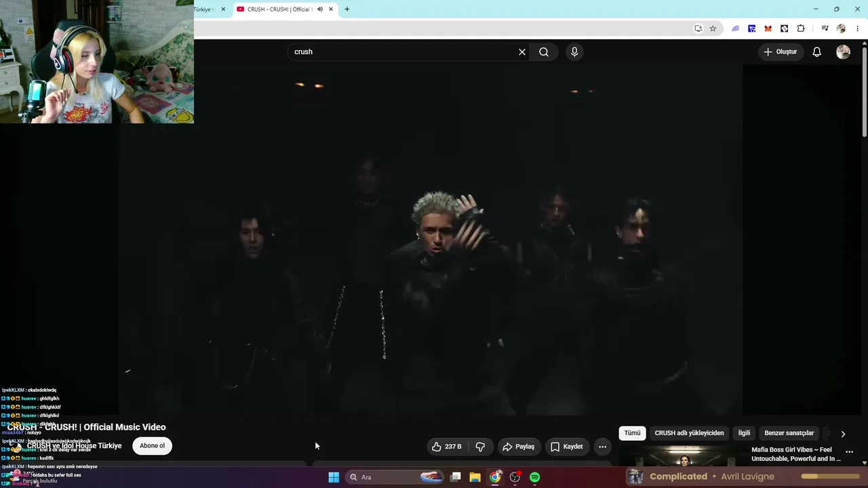Select the Benzer sanatçılar chip

click(789, 433)
